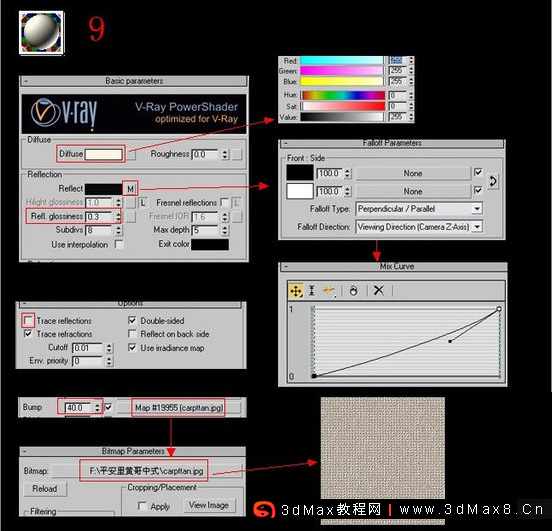The width and height of the screenshot is (552, 531).
Task: Toggle the Trace reflections checkbox
Action: (x=28, y=320)
